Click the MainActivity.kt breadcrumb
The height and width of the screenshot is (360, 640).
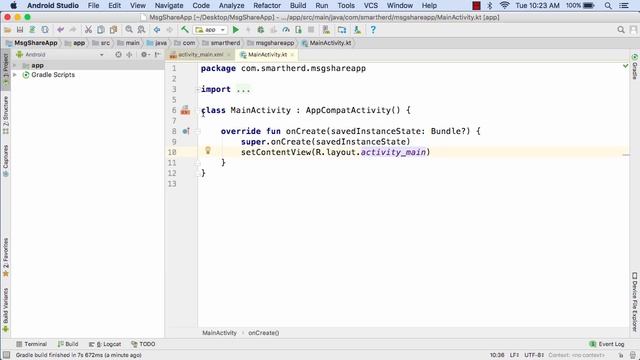pyautogui.click(x=327, y=43)
